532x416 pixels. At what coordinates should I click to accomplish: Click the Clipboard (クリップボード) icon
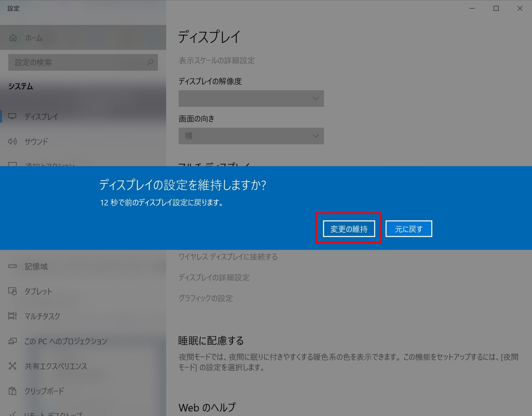[12, 391]
